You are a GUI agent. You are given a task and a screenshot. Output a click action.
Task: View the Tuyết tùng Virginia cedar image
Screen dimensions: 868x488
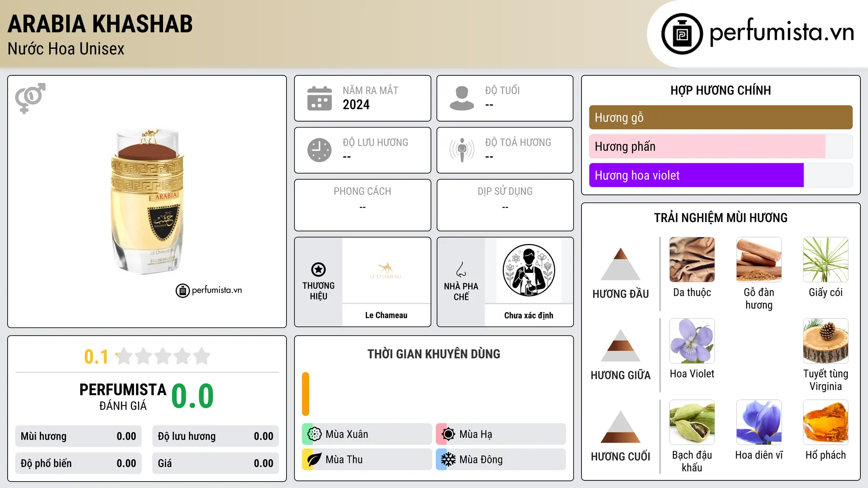[826, 341]
